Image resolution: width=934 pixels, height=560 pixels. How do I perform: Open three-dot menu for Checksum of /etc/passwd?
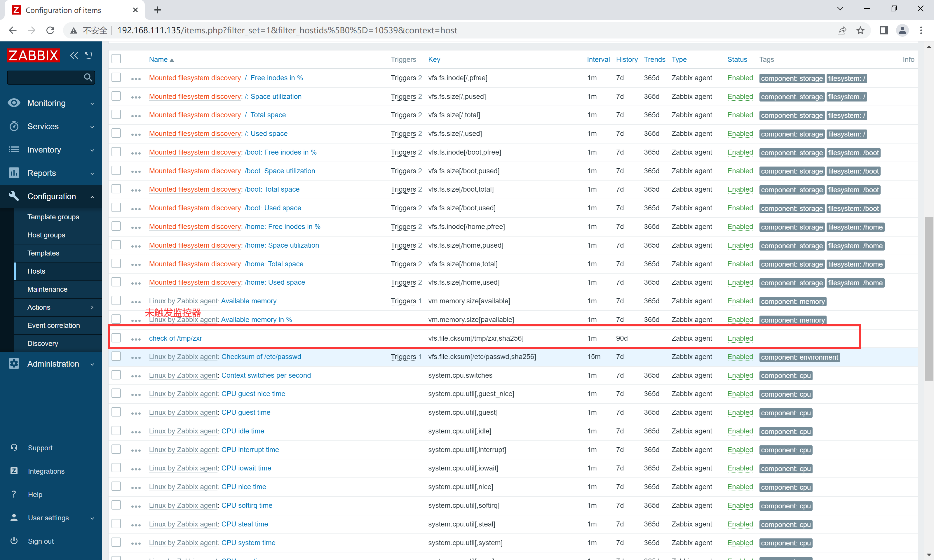[x=136, y=357]
